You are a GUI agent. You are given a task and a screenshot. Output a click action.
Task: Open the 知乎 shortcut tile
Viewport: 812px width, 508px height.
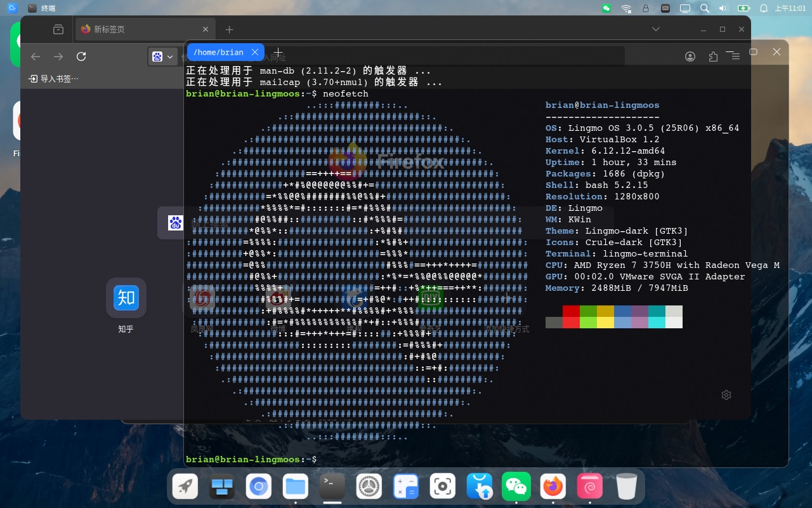(126, 298)
